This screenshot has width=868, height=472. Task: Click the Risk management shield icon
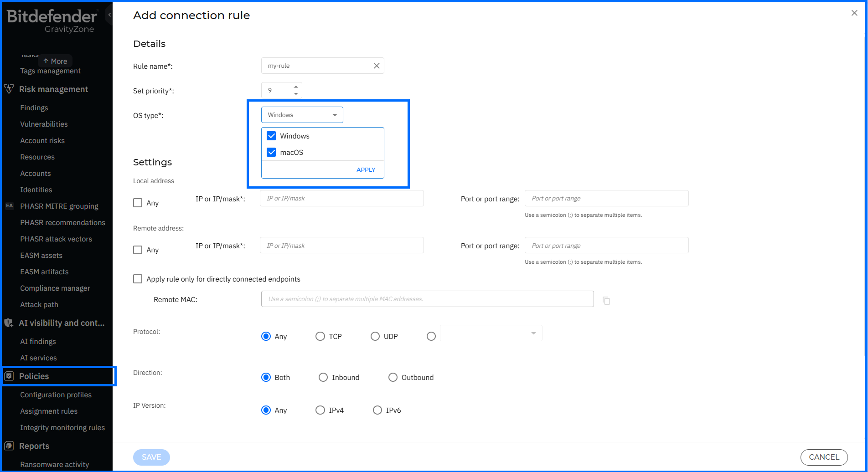(9, 89)
